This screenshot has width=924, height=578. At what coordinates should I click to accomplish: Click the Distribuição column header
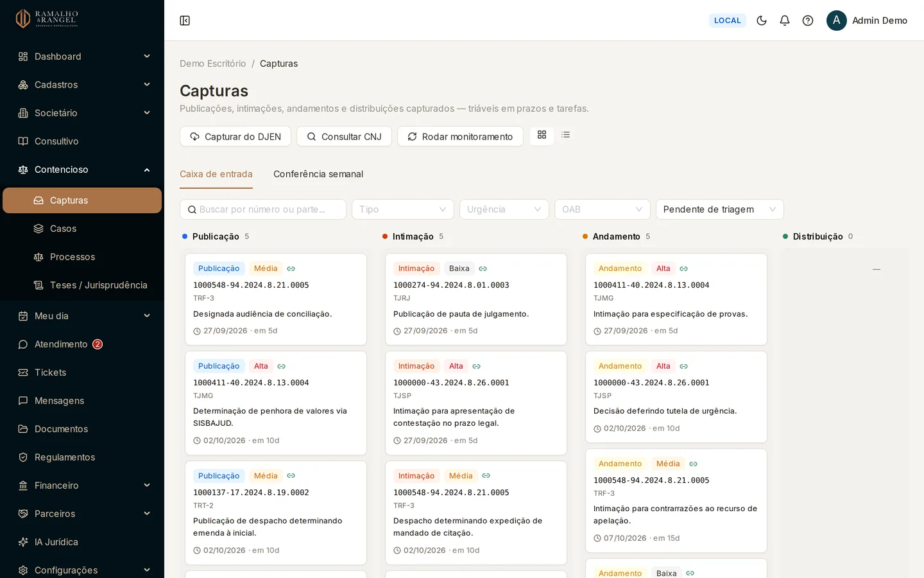[817, 236]
